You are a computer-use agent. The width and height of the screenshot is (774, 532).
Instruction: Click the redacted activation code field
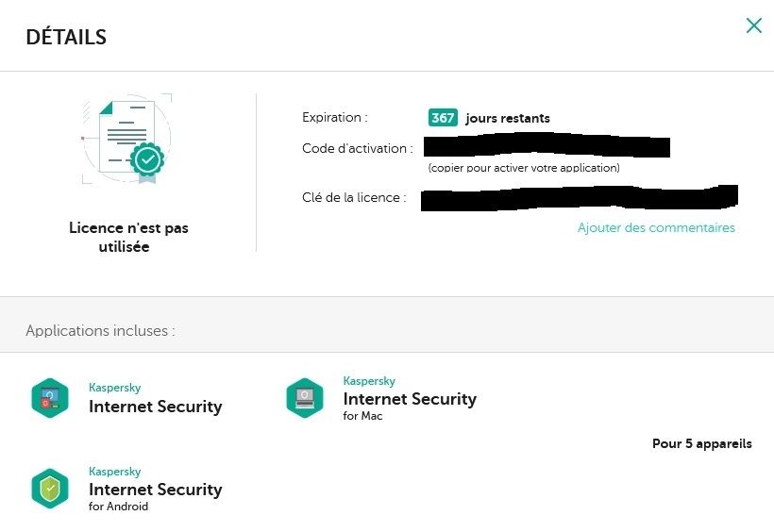(547, 147)
